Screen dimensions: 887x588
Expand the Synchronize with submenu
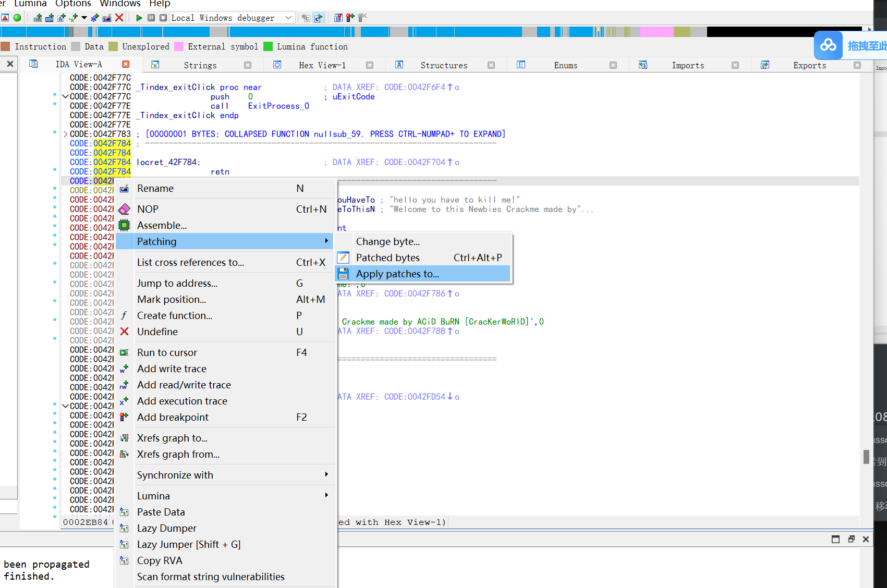coord(225,475)
